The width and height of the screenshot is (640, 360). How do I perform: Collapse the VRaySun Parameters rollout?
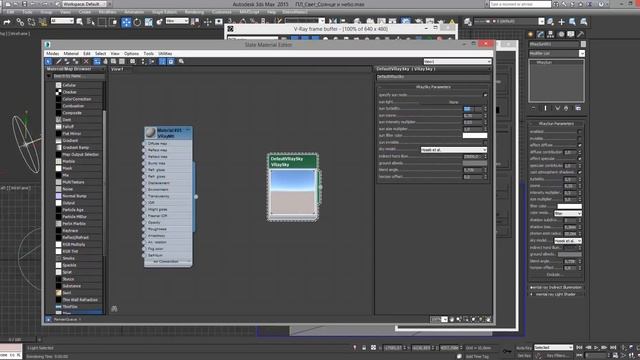[x=556, y=124]
